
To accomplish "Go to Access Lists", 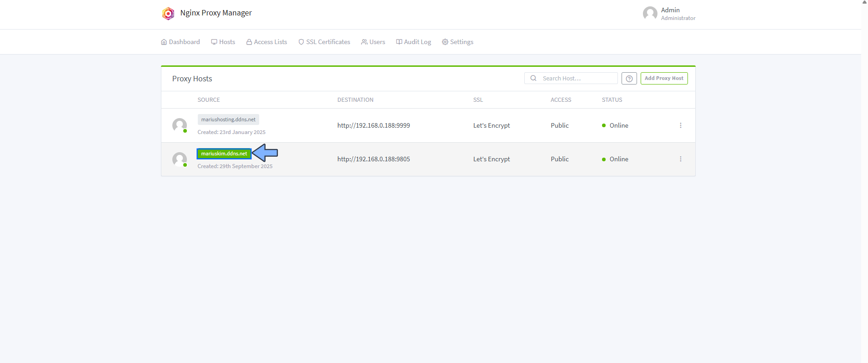I will pyautogui.click(x=266, y=42).
